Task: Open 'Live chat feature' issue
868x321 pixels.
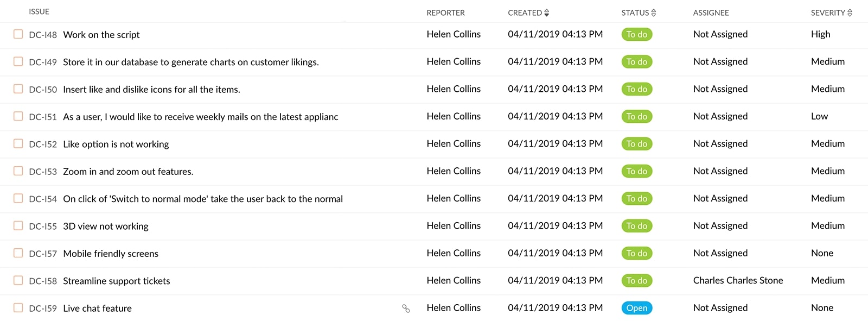Action: pos(98,309)
